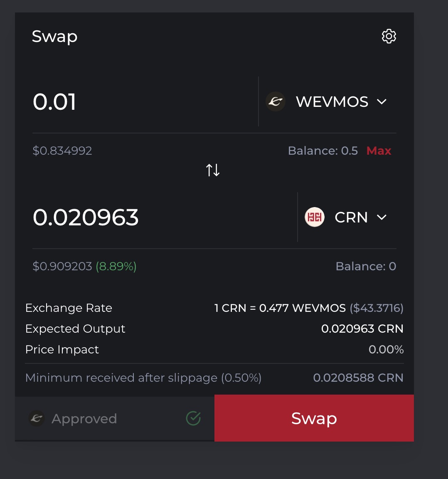This screenshot has width=448, height=479.
Task: Click the green approved checkmark icon
Action: [x=193, y=418]
